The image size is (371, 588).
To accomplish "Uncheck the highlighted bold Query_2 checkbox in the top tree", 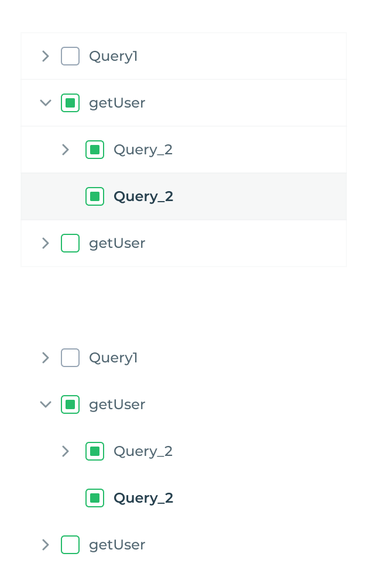I will pyautogui.click(x=95, y=196).
